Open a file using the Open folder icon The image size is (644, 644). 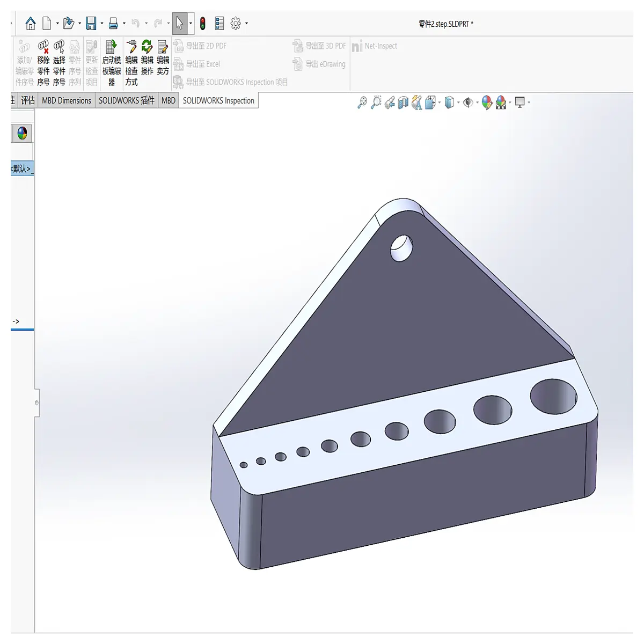point(68,23)
